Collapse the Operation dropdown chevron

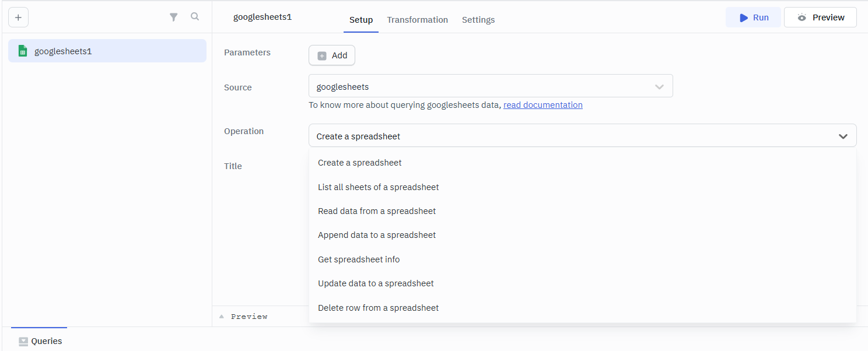tap(842, 136)
